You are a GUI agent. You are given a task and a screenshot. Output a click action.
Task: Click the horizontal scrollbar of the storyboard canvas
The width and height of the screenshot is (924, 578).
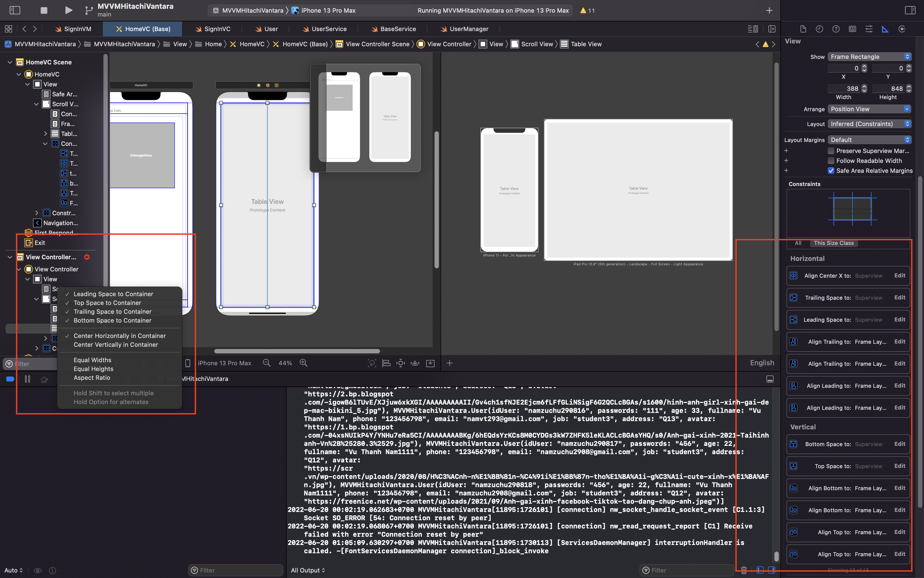[297, 351]
